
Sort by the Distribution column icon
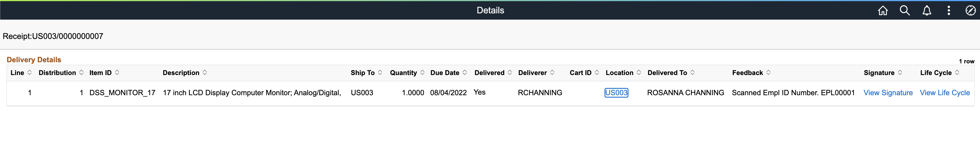pos(81,72)
